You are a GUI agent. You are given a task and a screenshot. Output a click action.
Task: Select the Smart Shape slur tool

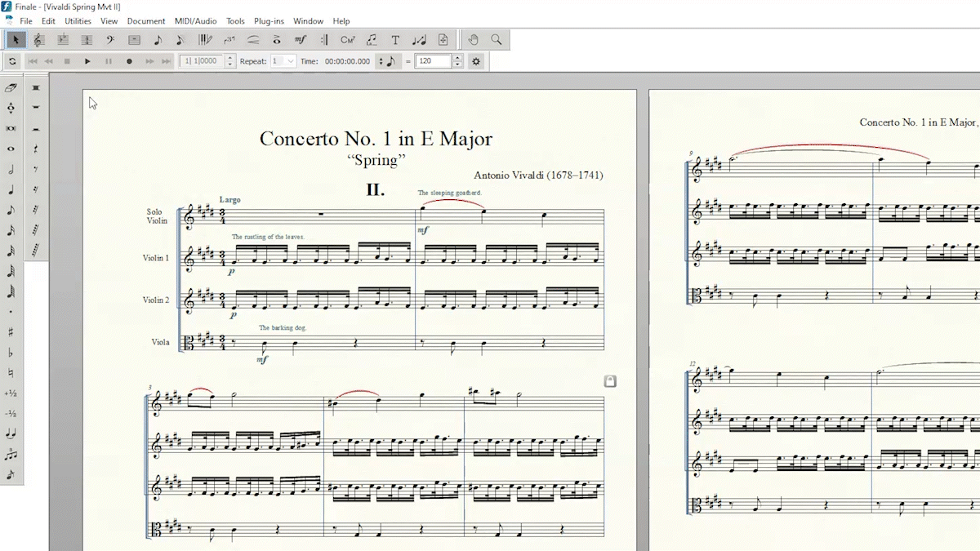click(x=253, y=39)
